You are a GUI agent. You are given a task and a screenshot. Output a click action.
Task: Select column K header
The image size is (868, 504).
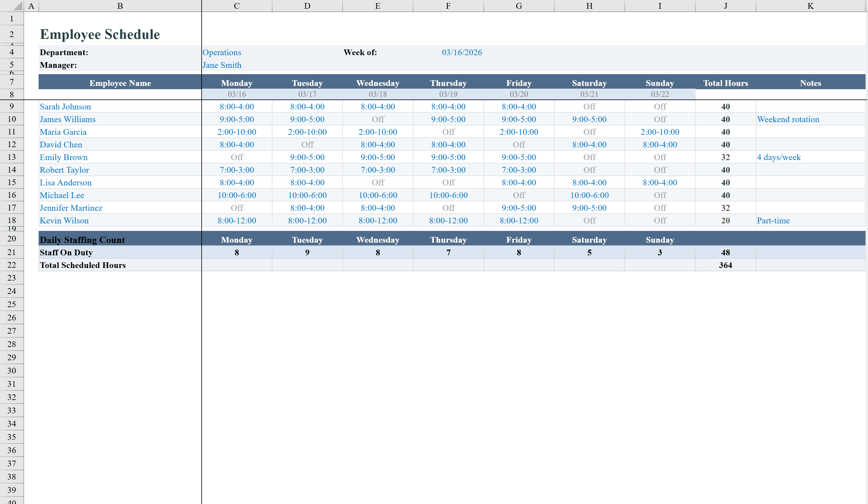810,5
